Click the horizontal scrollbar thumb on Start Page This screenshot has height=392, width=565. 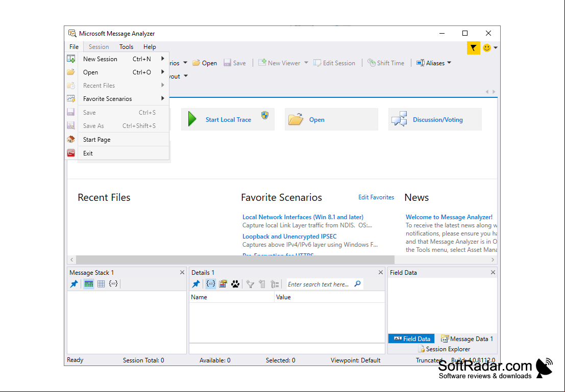(235, 259)
